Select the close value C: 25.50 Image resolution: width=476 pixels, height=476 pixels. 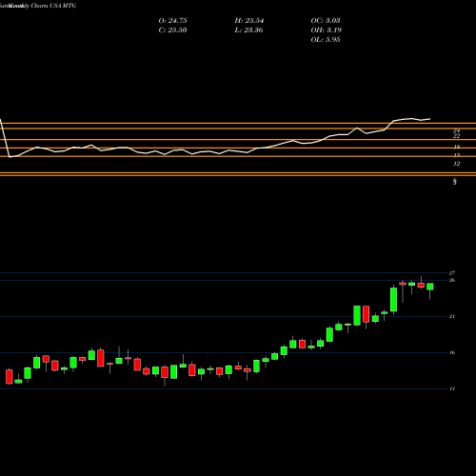pos(172,30)
